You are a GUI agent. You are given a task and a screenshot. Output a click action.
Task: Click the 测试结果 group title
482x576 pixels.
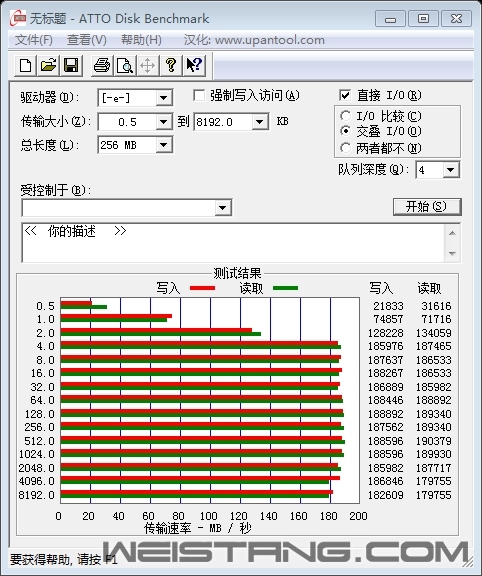[x=237, y=273]
